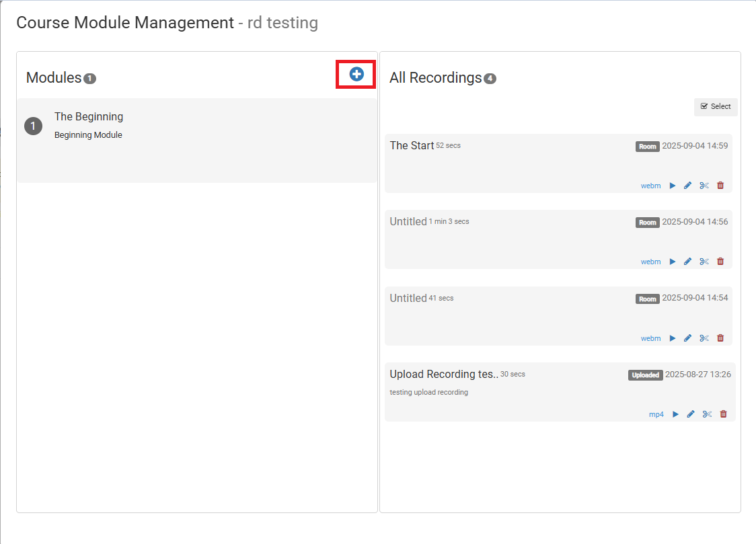The height and width of the screenshot is (544, 756).
Task: Click timestamp 2025-08-27 13:26
Action: (697, 375)
